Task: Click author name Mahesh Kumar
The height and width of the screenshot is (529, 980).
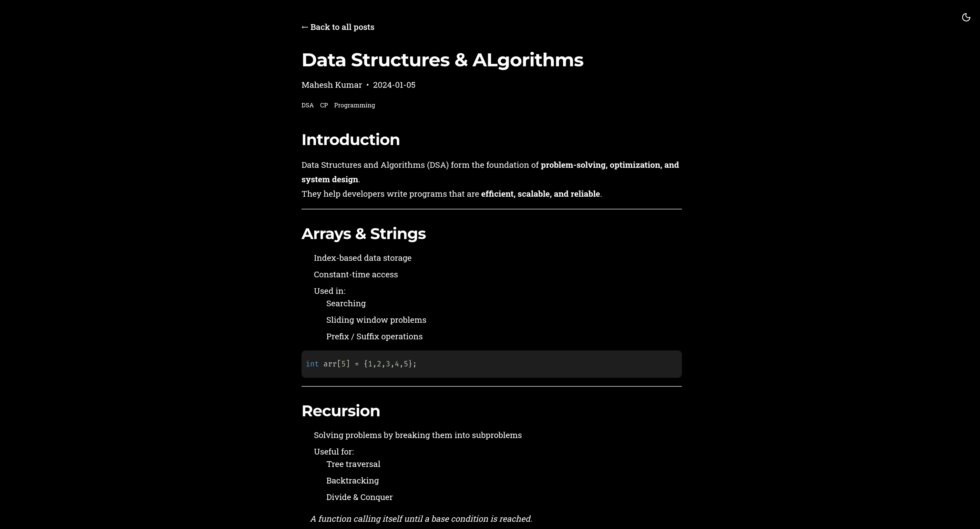Action: point(331,85)
